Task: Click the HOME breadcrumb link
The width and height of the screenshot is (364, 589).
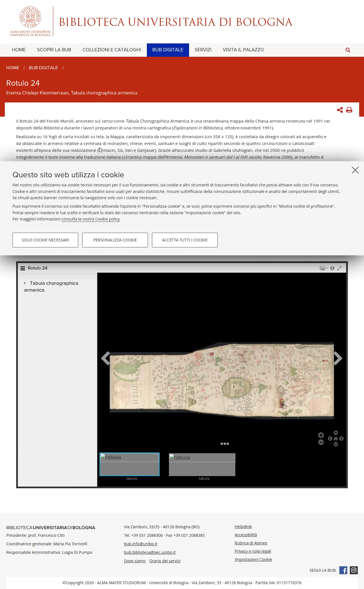Action: coord(13,68)
